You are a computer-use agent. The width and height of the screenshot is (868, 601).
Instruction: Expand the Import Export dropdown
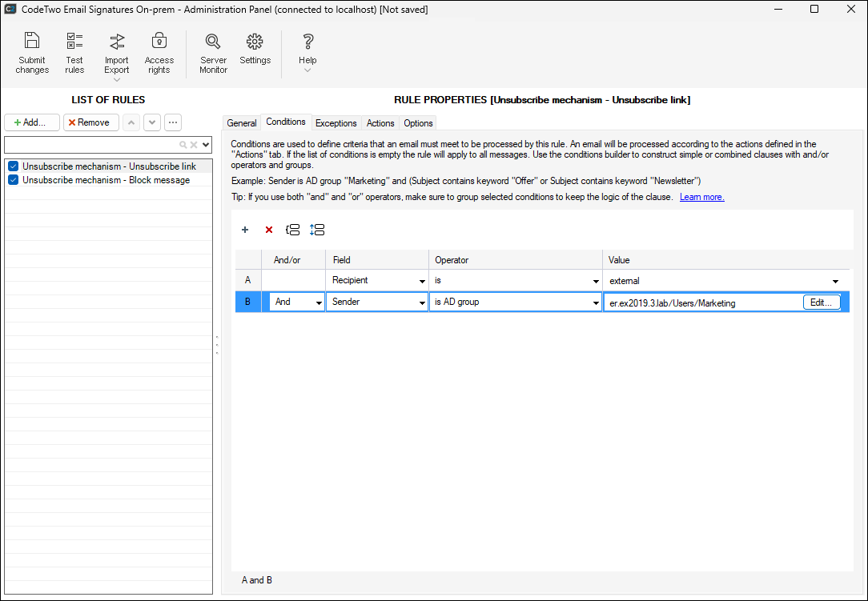point(117,79)
